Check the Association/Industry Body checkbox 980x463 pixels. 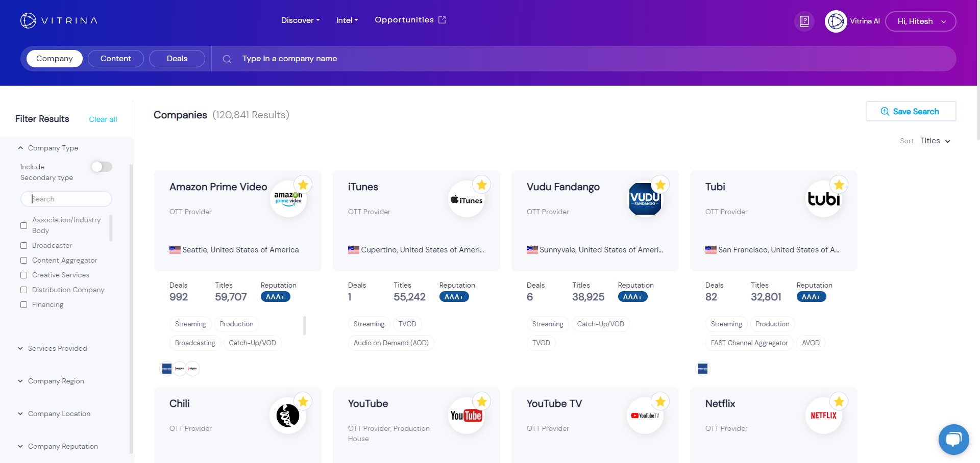tap(23, 225)
